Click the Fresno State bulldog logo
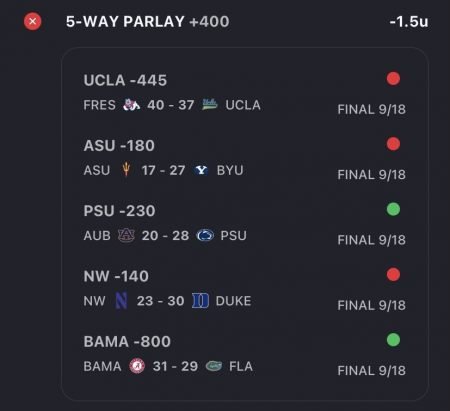The height and width of the screenshot is (411, 450). [x=131, y=105]
